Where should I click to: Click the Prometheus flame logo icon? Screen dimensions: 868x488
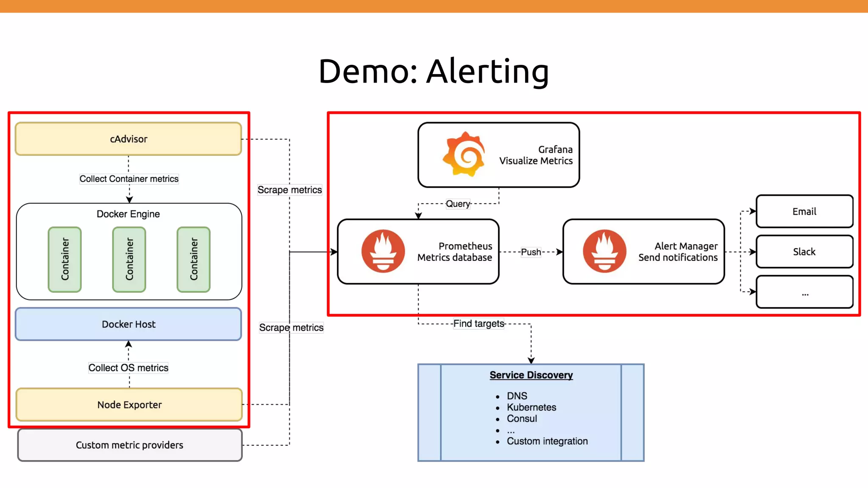point(383,251)
